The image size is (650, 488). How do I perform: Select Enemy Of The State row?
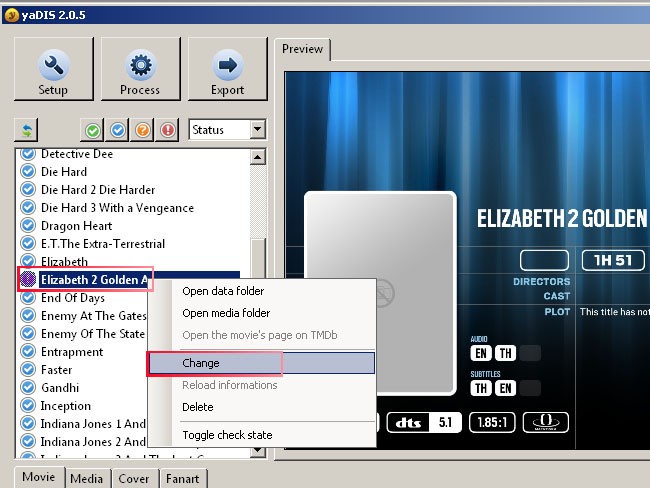pos(93,334)
